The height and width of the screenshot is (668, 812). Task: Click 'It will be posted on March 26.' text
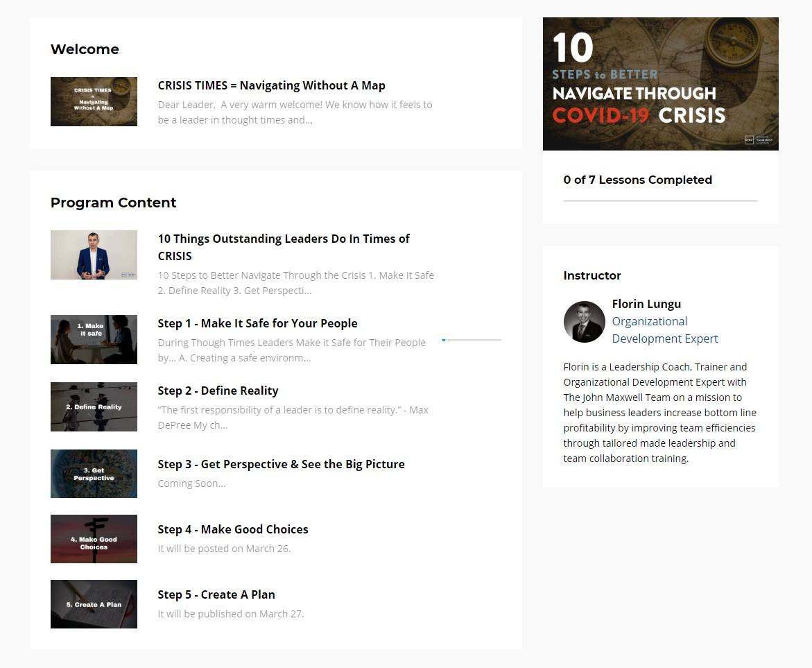tap(224, 549)
